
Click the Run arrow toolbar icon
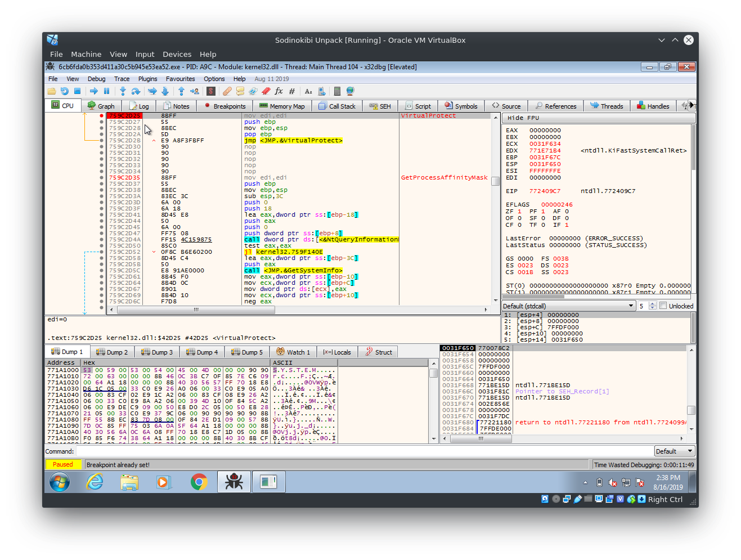point(93,91)
